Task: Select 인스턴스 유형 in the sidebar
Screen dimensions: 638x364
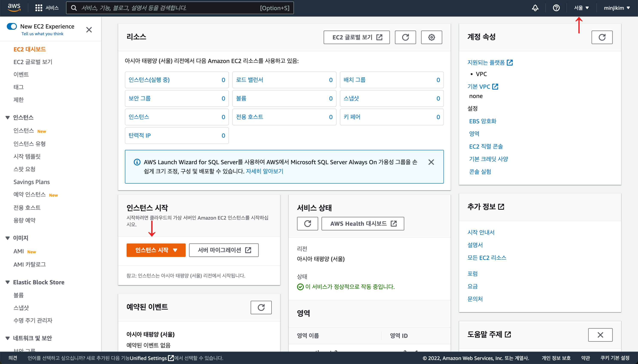Action: 30,144
